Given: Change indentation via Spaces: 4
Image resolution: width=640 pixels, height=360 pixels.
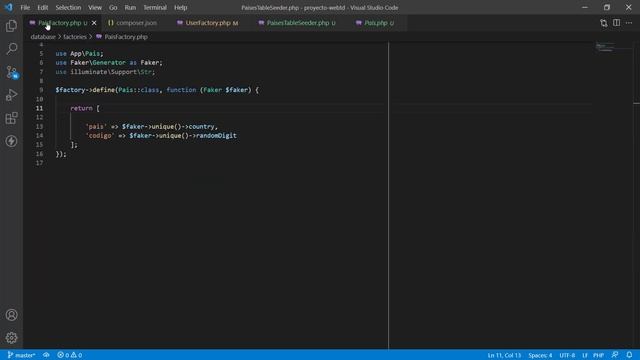Looking at the screenshot, I should (x=540, y=355).
